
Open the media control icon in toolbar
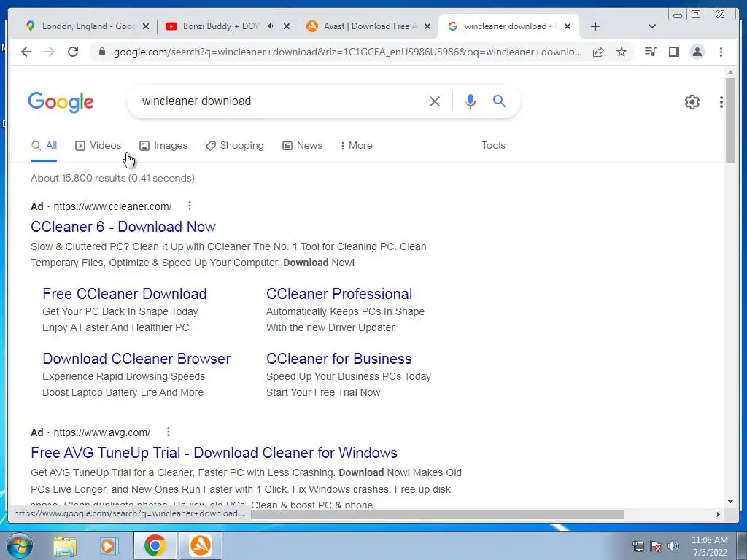(650, 52)
